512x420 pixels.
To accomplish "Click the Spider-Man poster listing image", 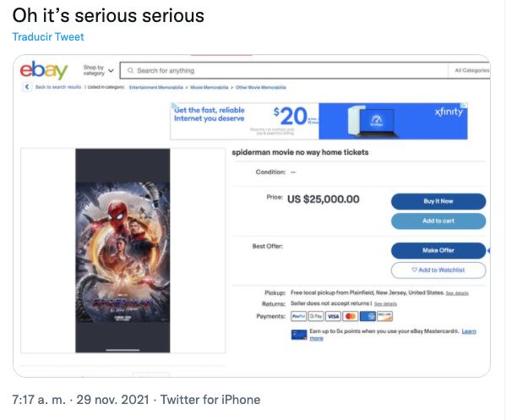I will pos(123,250).
